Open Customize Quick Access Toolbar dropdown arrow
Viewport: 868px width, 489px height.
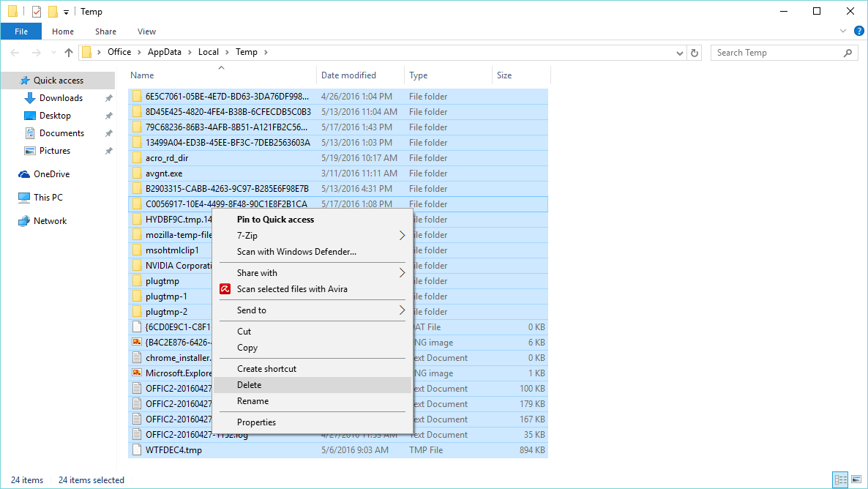[66, 12]
